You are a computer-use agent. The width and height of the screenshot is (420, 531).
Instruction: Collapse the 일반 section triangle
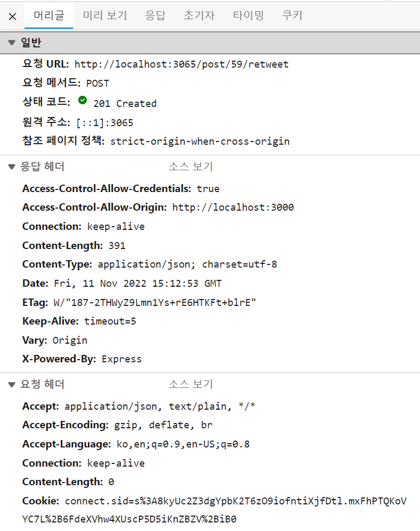pyautogui.click(x=12, y=43)
